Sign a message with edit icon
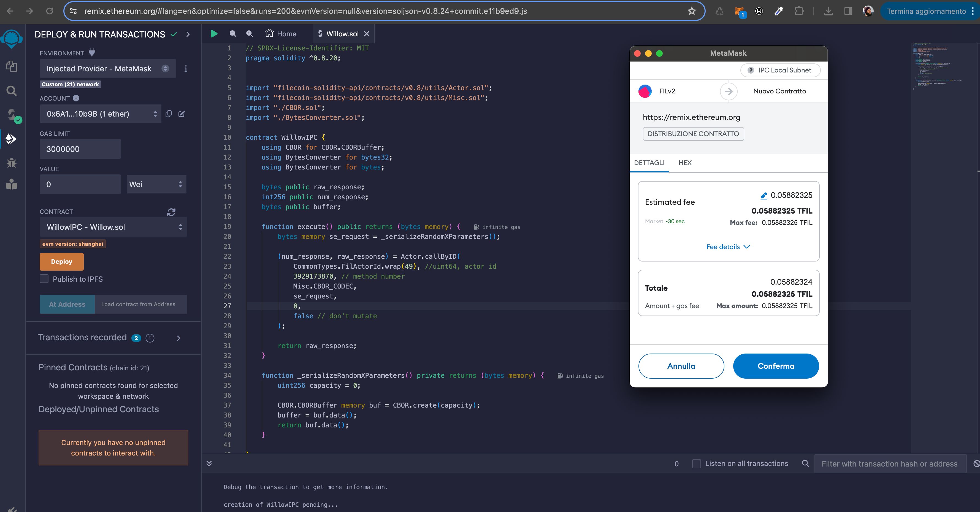 point(182,114)
